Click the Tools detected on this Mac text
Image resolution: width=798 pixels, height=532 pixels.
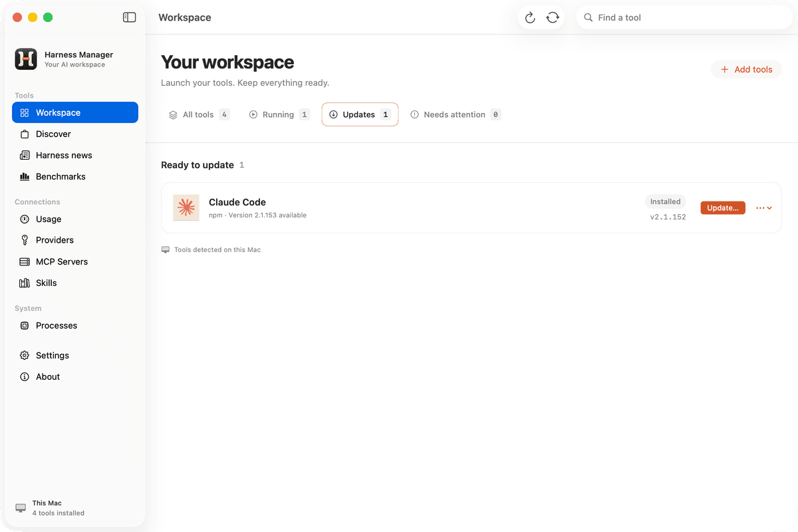(x=217, y=250)
